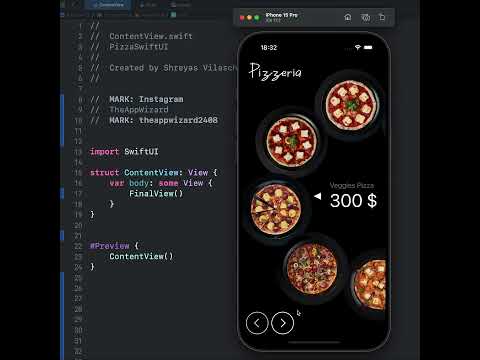The image size is (480, 360).
Task: Click line number 17 in the editor gutter
Action: 78,194
